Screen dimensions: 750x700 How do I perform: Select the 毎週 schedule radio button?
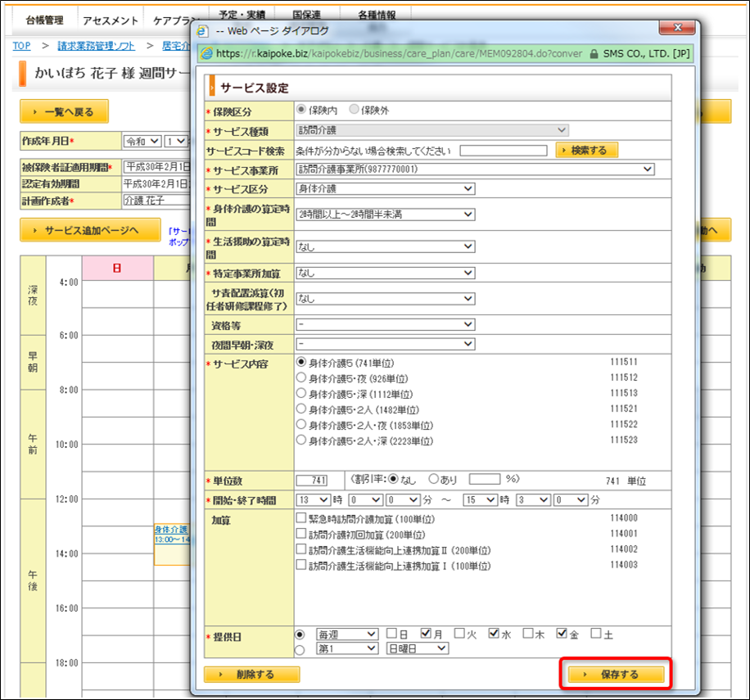click(300, 635)
